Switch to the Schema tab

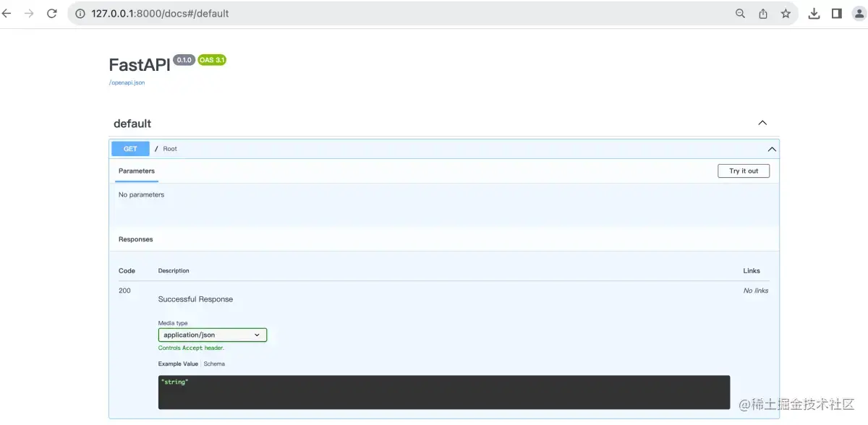214,364
